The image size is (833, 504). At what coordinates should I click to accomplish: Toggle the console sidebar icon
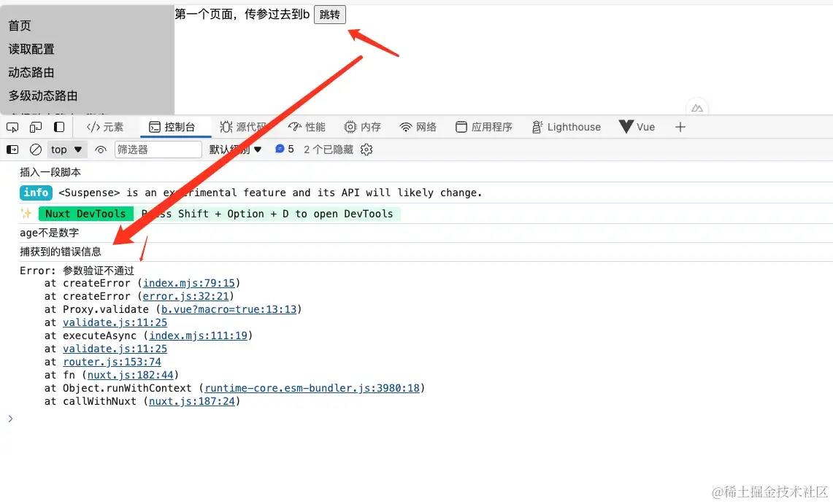coord(12,150)
